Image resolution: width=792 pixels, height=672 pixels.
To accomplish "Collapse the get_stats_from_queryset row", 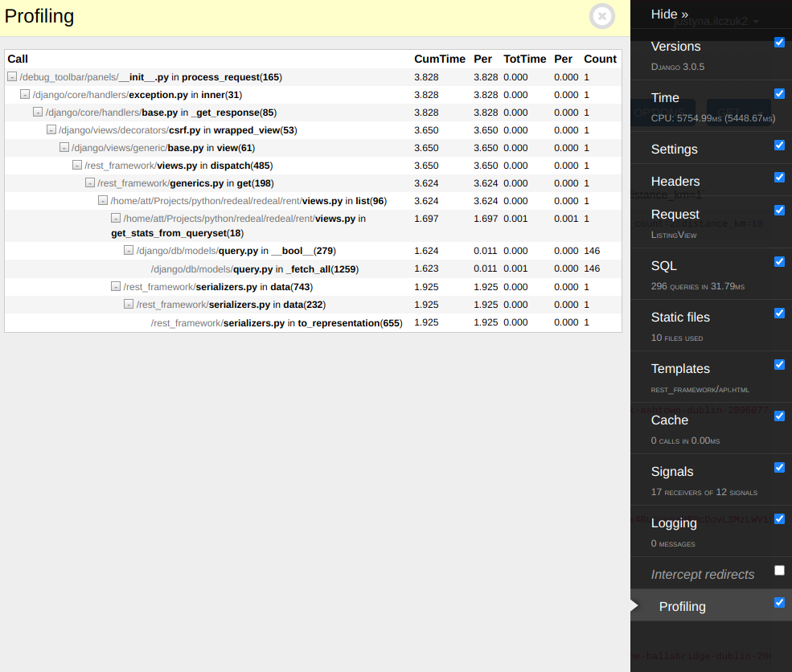I will click(x=116, y=219).
